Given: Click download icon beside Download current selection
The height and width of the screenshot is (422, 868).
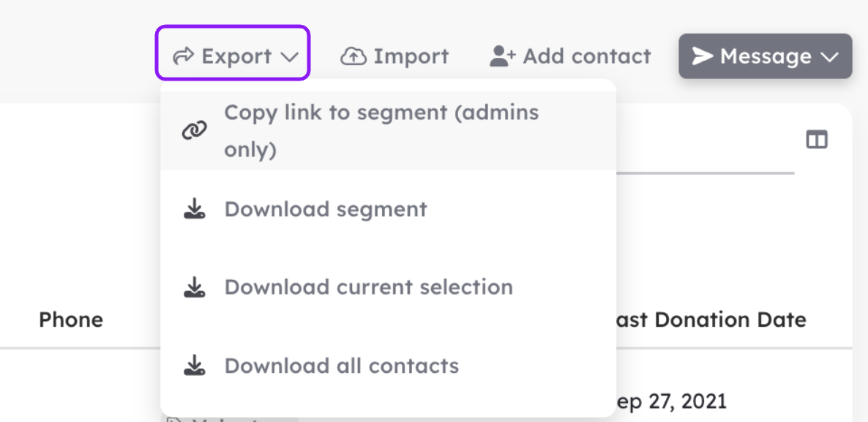Looking at the screenshot, I should 194,287.
